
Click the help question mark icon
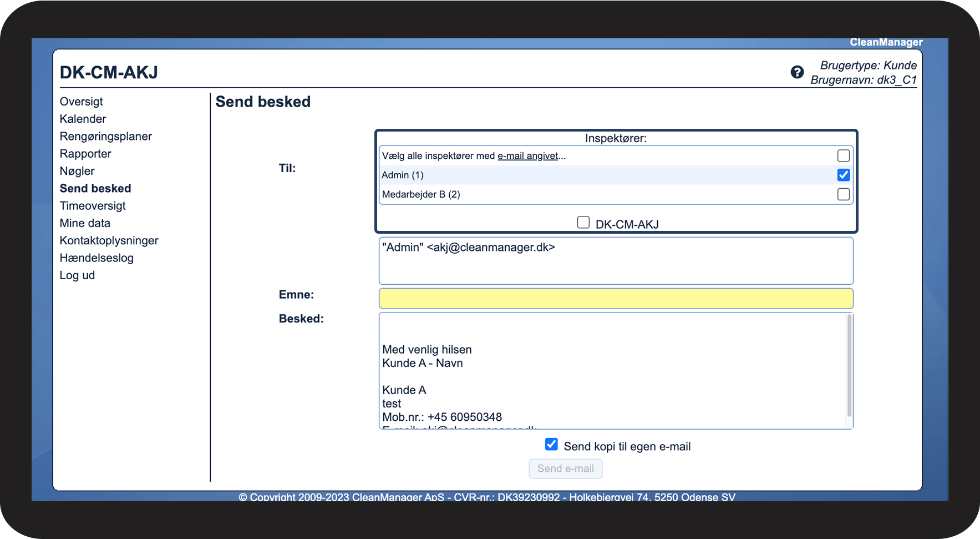797,72
